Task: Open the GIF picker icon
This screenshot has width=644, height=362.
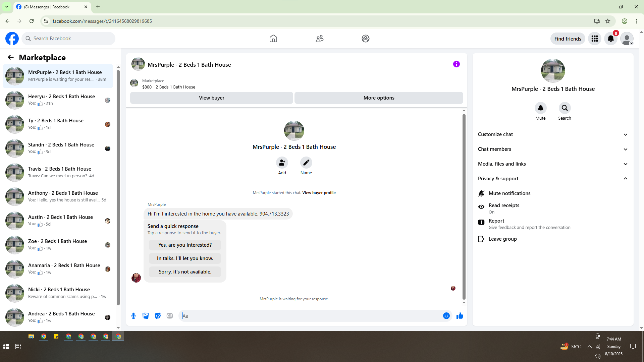Action: [x=170, y=316]
